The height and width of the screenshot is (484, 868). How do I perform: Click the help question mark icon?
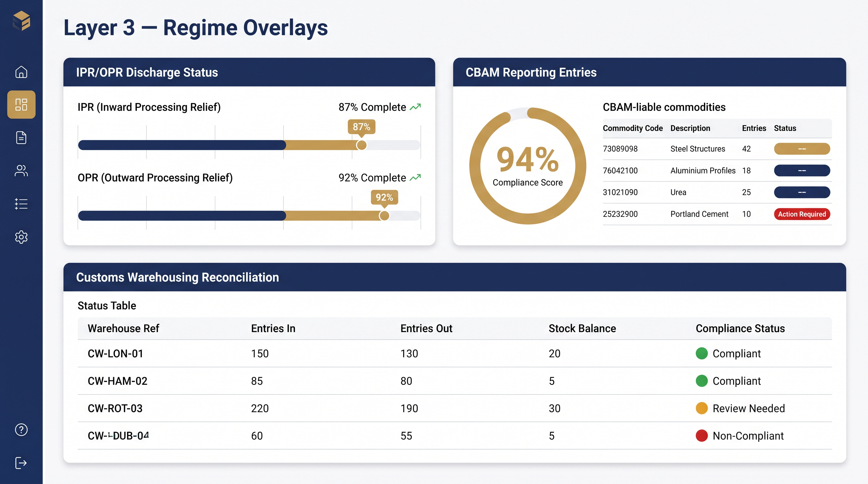tap(21, 429)
